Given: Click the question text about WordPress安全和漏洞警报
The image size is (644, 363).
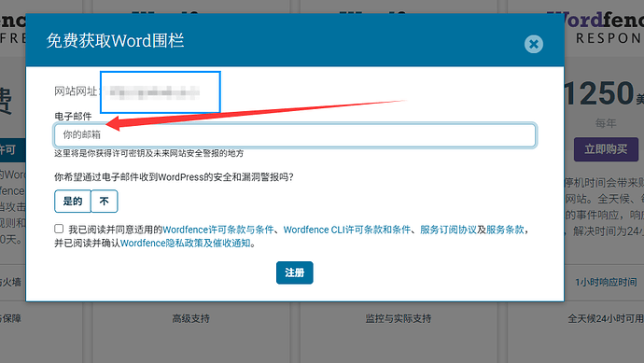Looking at the screenshot, I should [174, 177].
